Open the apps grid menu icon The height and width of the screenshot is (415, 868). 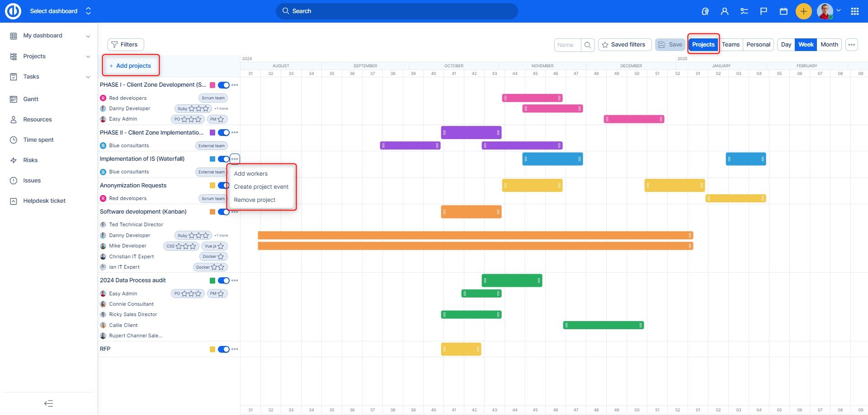(854, 11)
